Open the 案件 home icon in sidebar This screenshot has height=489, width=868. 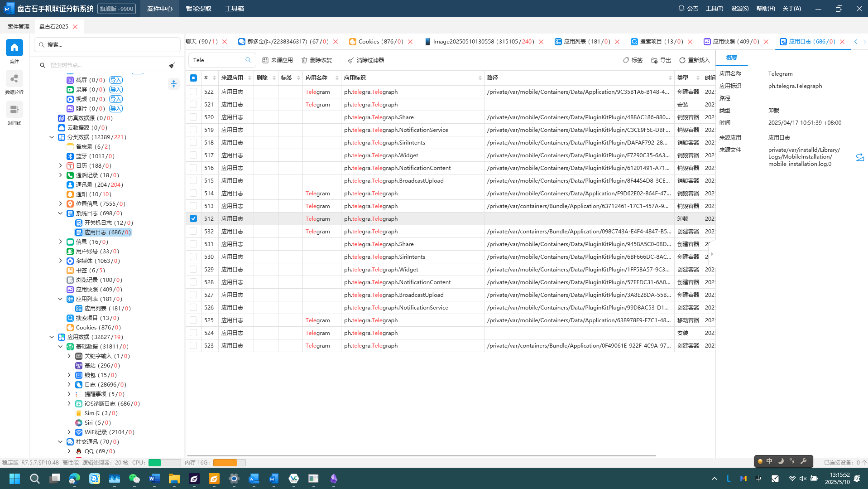pyautogui.click(x=14, y=48)
